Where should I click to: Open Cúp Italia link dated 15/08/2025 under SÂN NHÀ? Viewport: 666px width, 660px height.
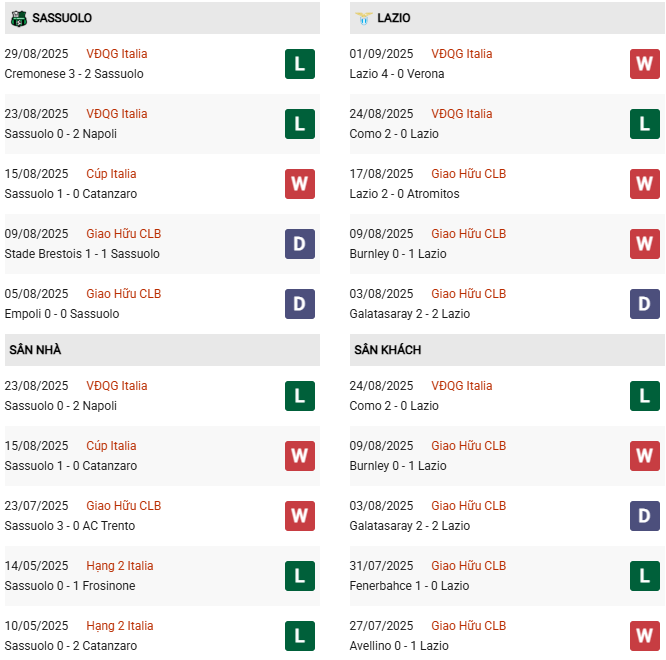pos(111,446)
